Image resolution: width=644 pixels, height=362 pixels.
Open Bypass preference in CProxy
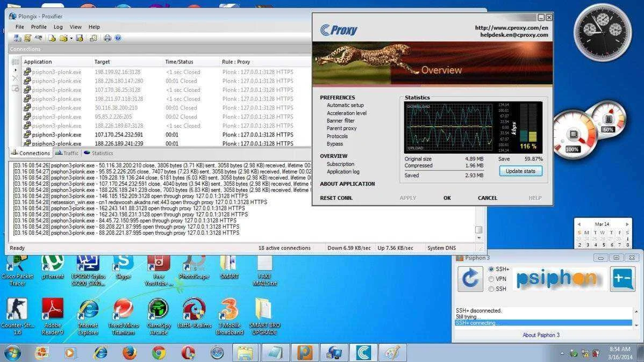[x=335, y=144]
